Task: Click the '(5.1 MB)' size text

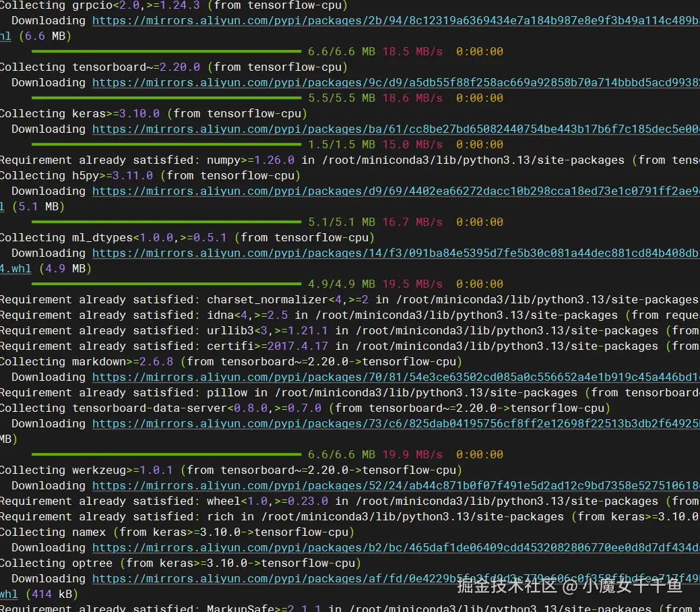Action: pos(38,207)
